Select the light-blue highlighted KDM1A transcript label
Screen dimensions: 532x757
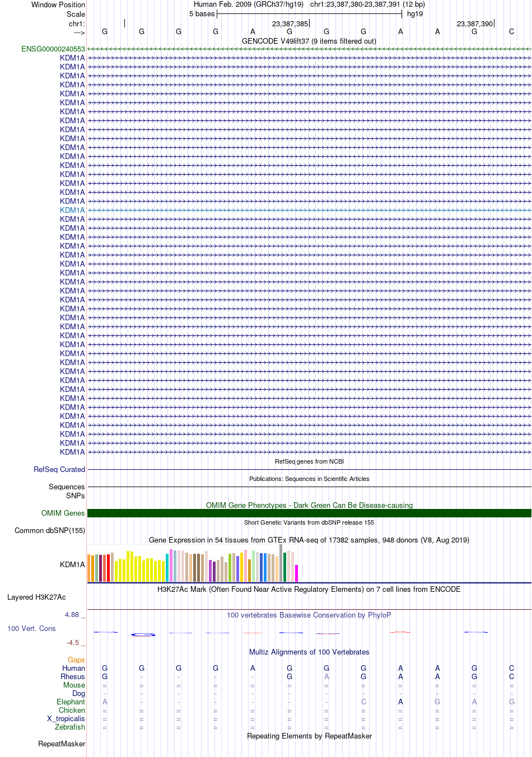click(73, 211)
